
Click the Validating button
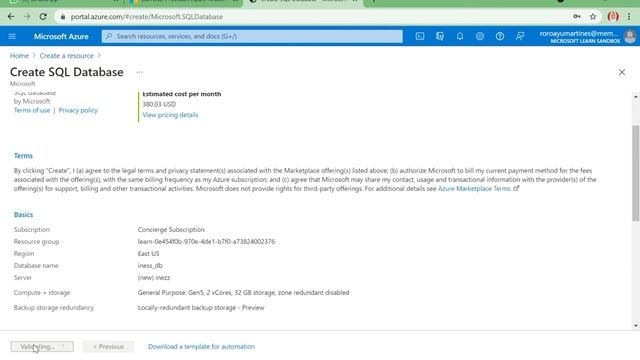(x=42, y=347)
